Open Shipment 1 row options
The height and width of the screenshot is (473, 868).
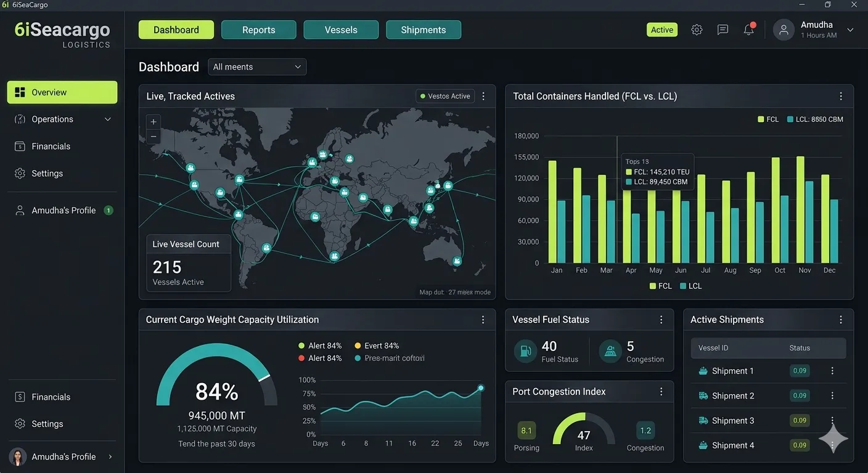tap(832, 371)
